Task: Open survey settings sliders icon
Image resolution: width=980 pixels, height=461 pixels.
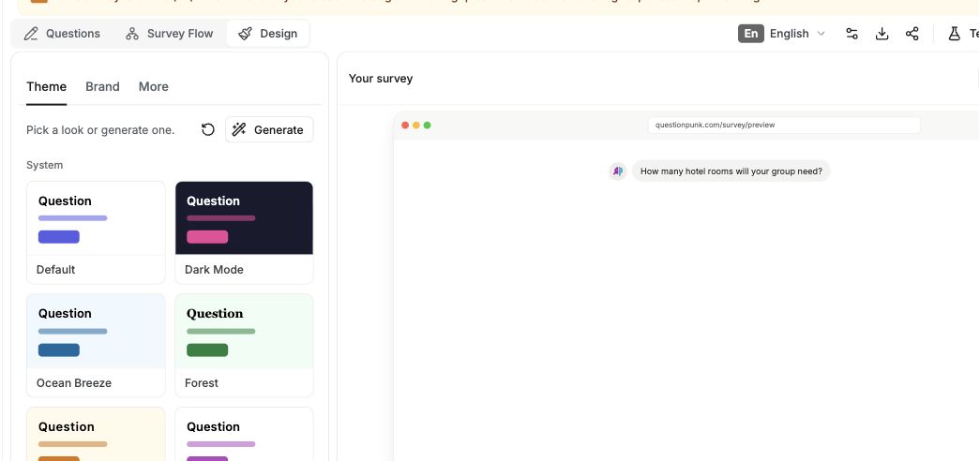Action: point(852,34)
